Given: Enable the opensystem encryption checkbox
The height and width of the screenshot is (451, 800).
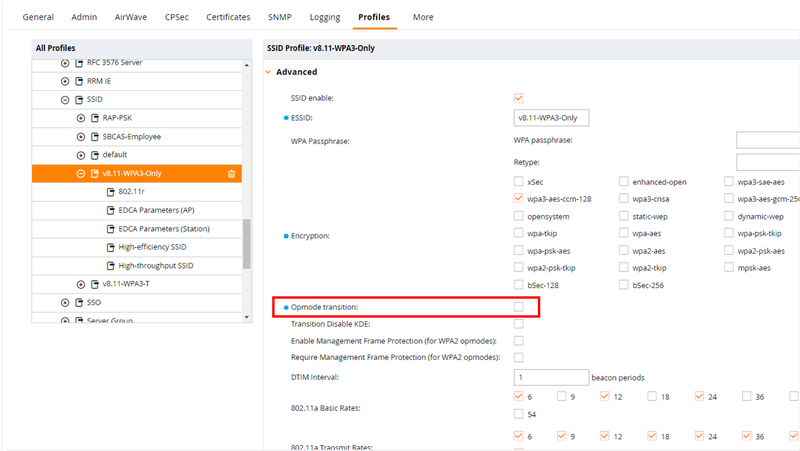Looking at the screenshot, I should (x=518, y=216).
